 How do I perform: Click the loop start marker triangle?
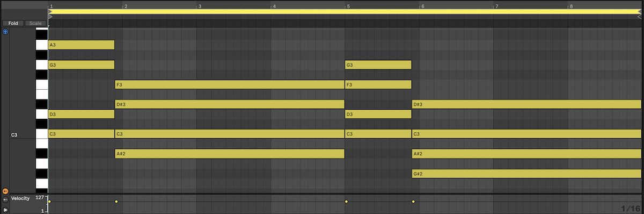(50, 11)
